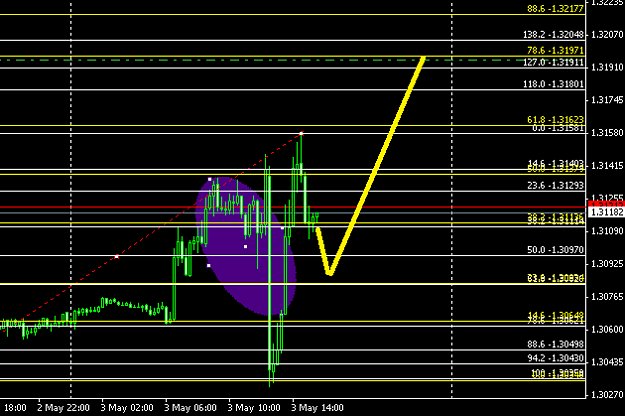
Task: Click the 2 May 22:00 time label
Action: pos(63,408)
